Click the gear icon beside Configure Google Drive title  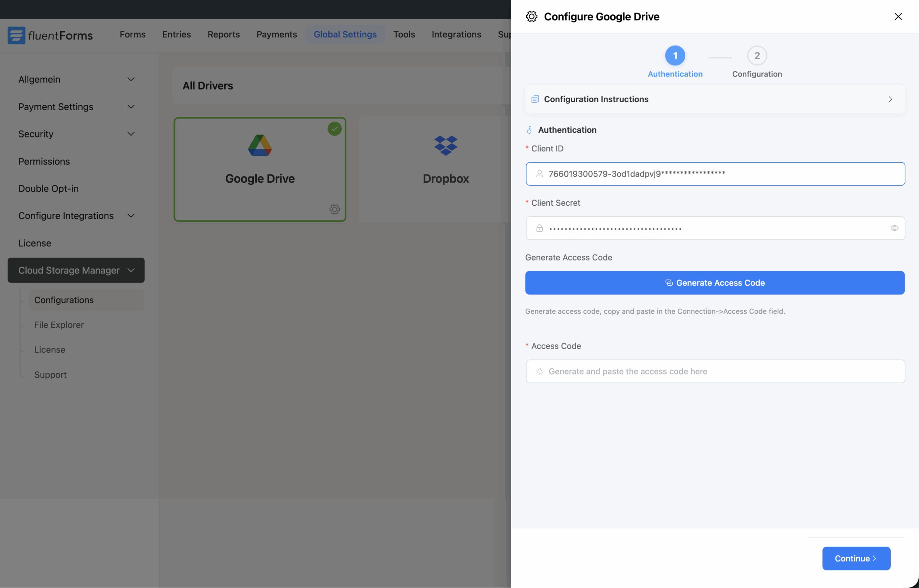click(x=531, y=17)
